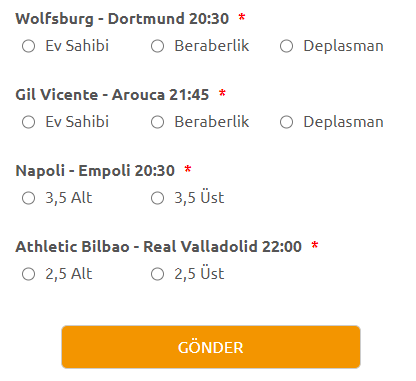Choose Beraberlik for Wolfsburg - Dortmund match

[157, 46]
